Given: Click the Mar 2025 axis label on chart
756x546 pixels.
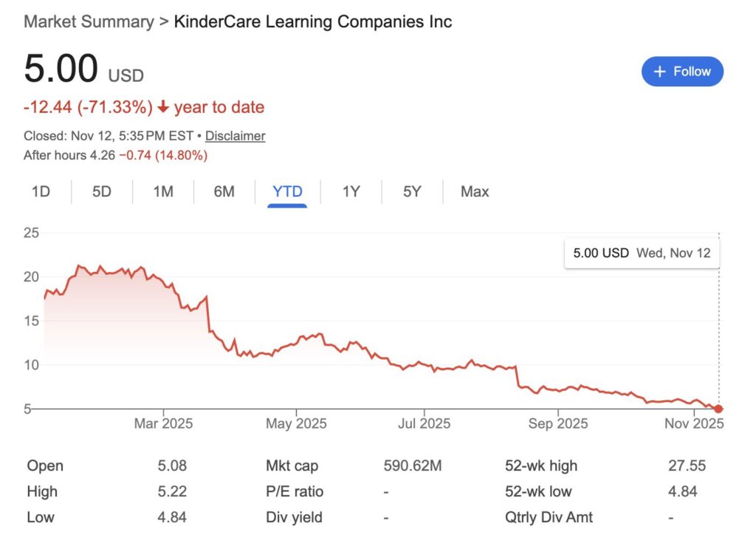Looking at the screenshot, I should click(x=164, y=423).
